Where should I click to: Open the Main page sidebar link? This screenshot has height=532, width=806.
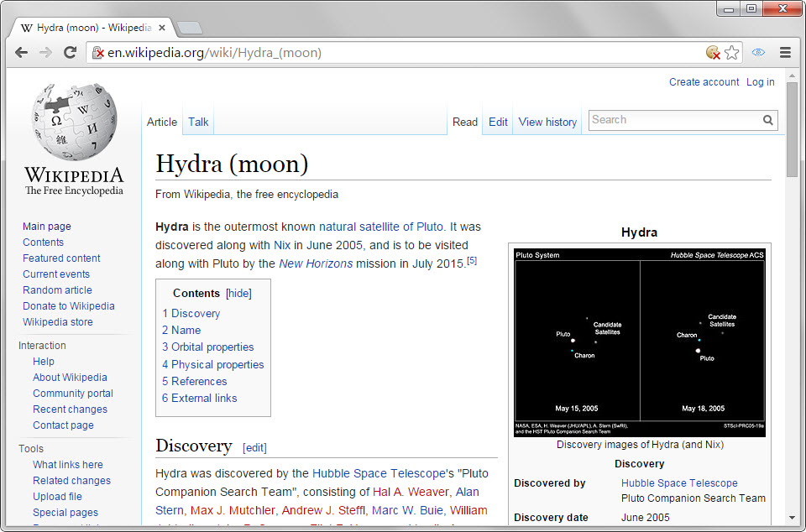click(47, 227)
